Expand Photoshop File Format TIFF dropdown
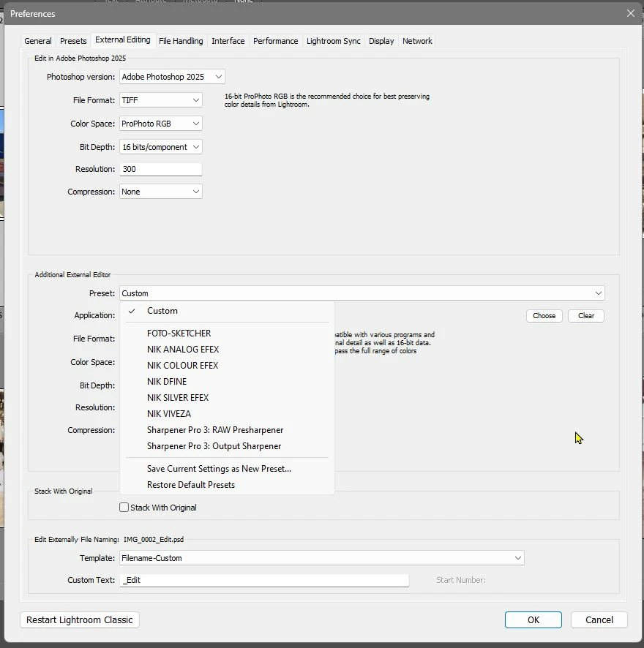The image size is (644, 648). 160,100
